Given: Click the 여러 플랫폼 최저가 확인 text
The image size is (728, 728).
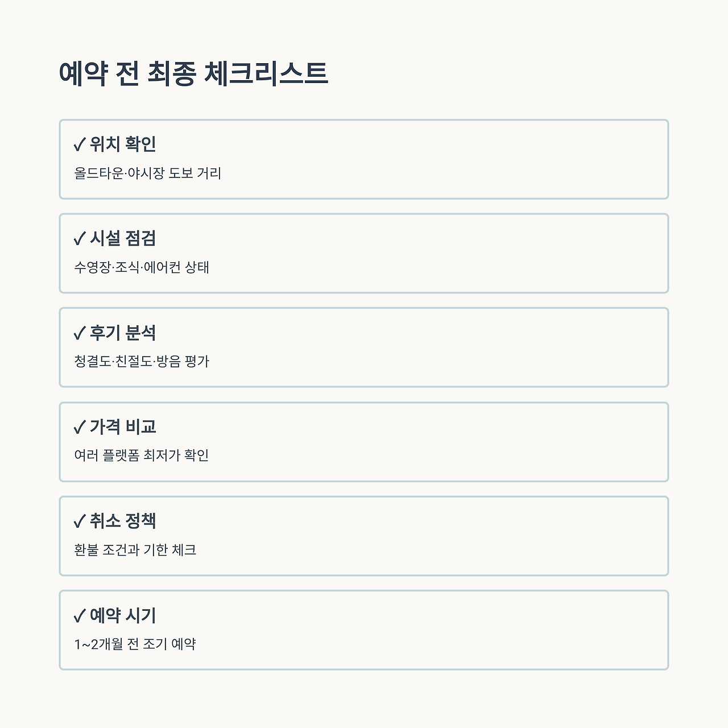Looking at the screenshot, I should click(x=142, y=456).
